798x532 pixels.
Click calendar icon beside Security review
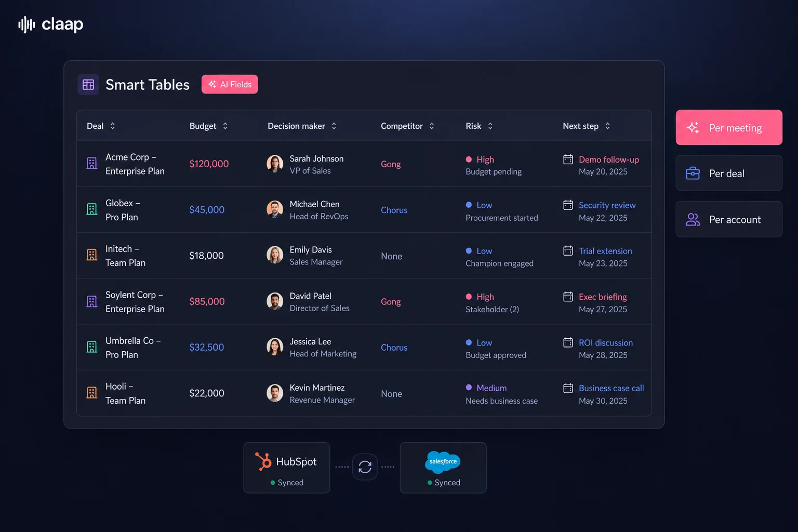[x=568, y=205]
